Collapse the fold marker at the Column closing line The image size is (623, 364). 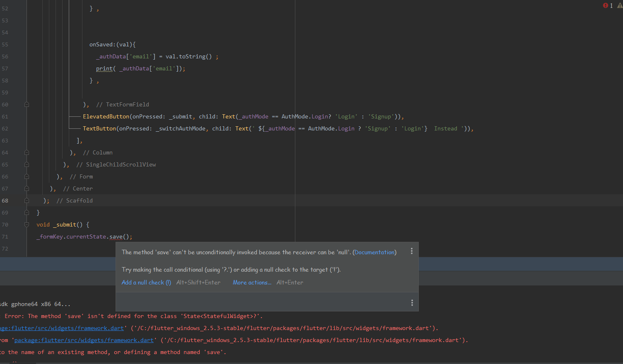tap(27, 152)
